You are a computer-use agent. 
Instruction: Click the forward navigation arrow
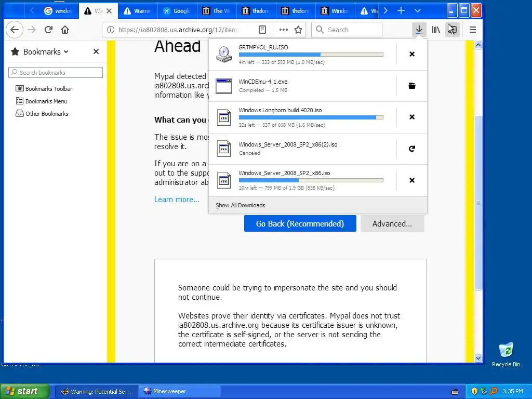32,30
